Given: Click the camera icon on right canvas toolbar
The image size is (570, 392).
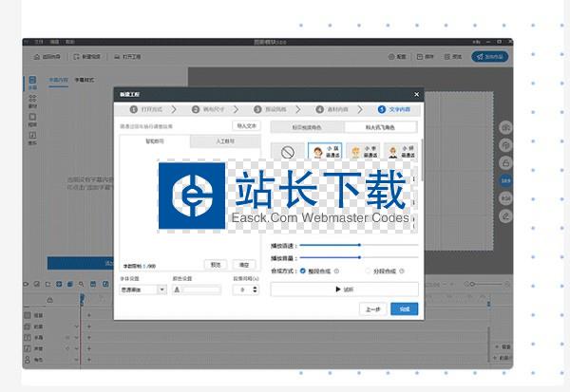Looking at the screenshot, I should [x=505, y=127].
